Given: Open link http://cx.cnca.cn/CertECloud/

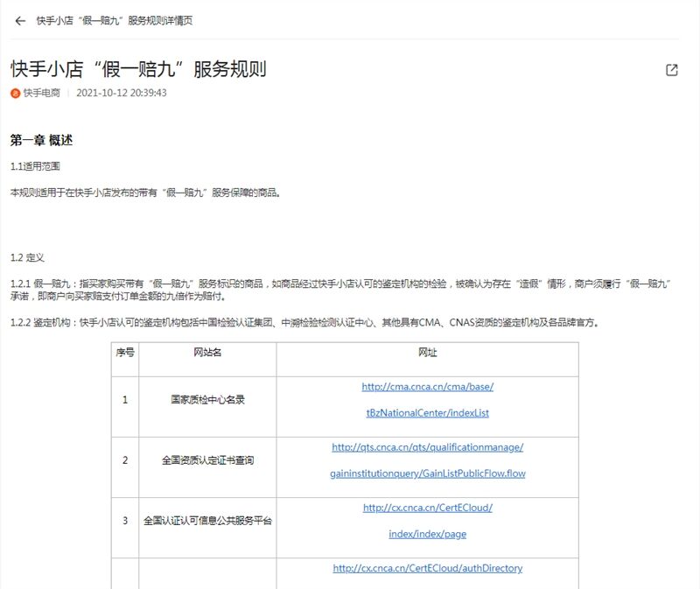Looking at the screenshot, I should click(427, 508).
